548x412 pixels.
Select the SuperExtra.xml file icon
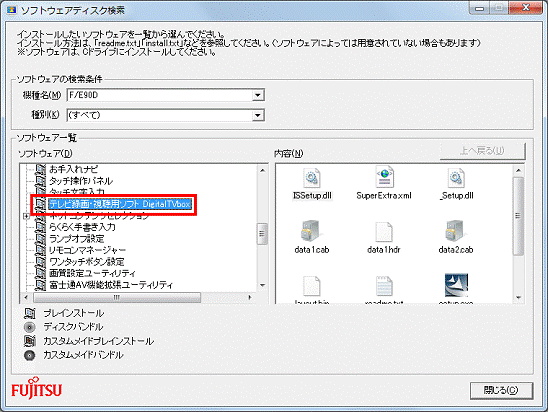tap(384, 177)
